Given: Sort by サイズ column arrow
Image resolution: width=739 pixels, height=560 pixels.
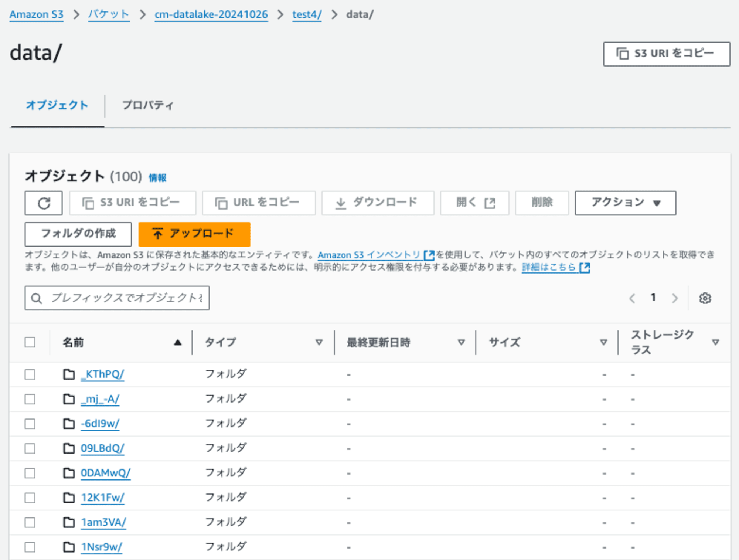Looking at the screenshot, I should point(603,342).
